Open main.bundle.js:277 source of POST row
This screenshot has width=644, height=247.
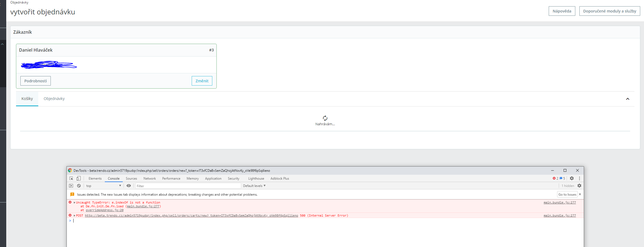pos(560,215)
